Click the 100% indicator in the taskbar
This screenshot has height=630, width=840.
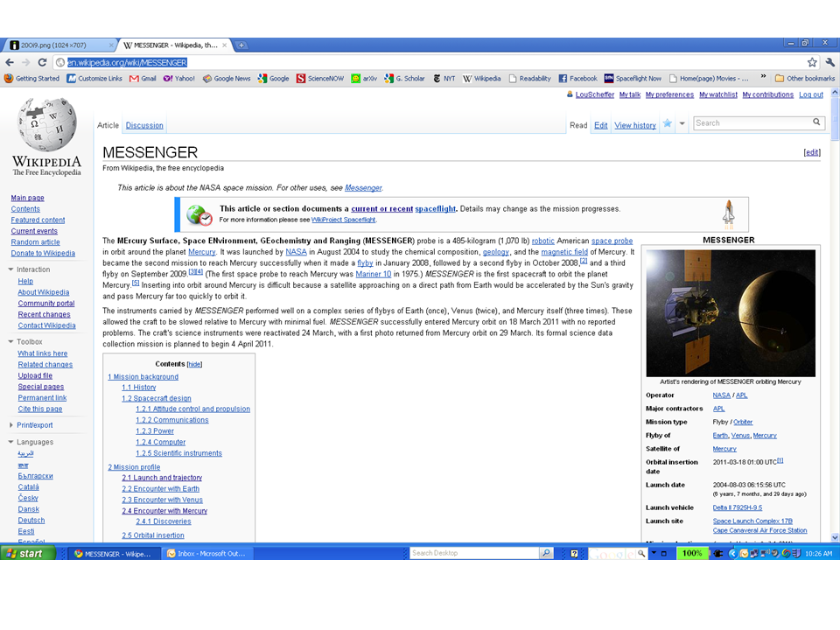coord(691,553)
